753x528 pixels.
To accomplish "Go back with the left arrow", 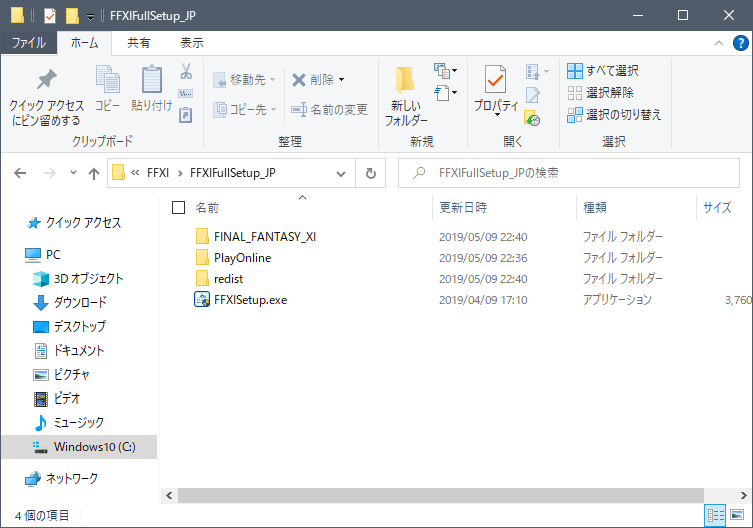I will click(20, 173).
